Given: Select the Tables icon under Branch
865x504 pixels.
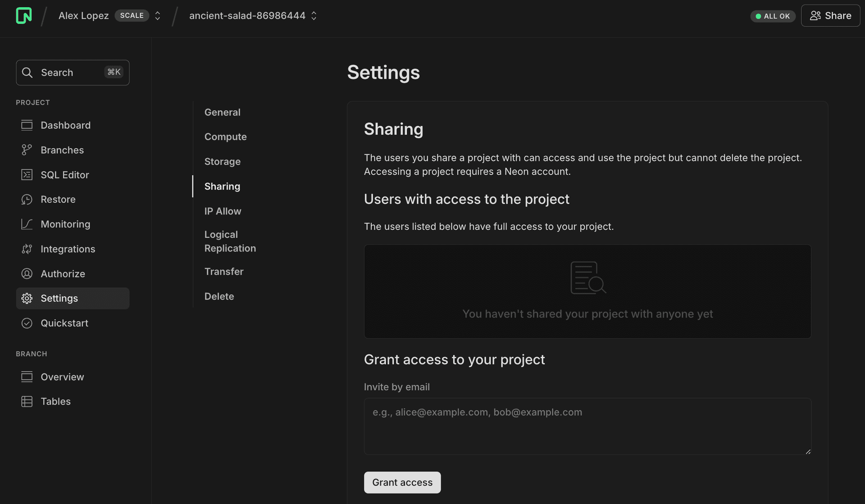Looking at the screenshot, I should pos(27,401).
